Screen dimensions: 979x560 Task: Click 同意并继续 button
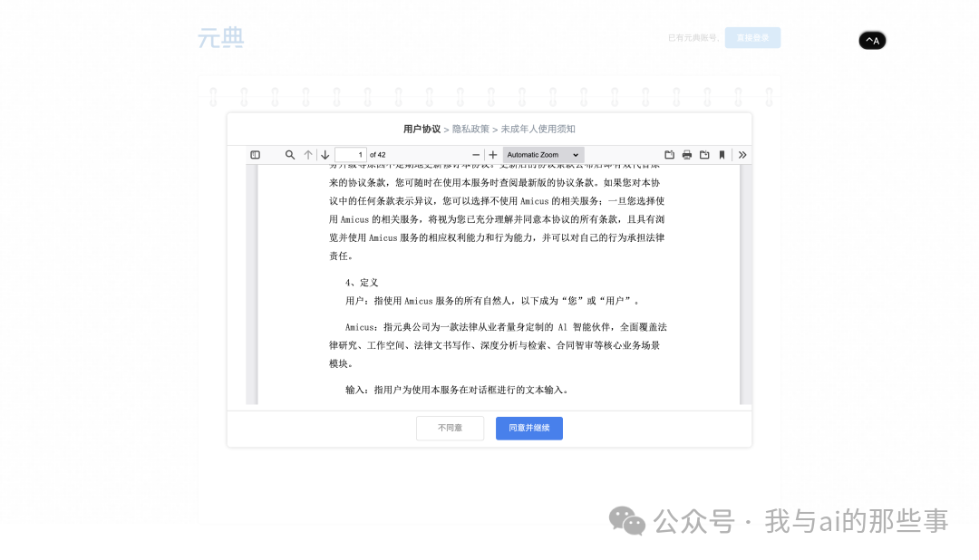click(529, 429)
